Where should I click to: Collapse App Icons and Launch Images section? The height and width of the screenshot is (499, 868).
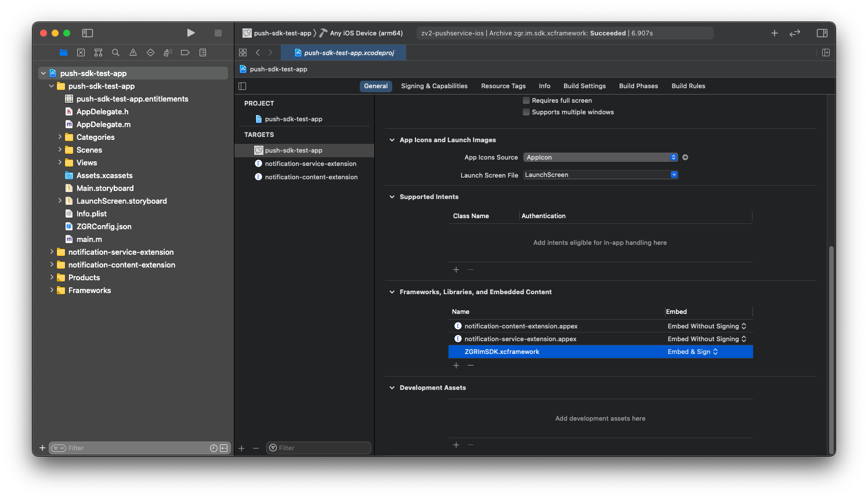click(392, 140)
